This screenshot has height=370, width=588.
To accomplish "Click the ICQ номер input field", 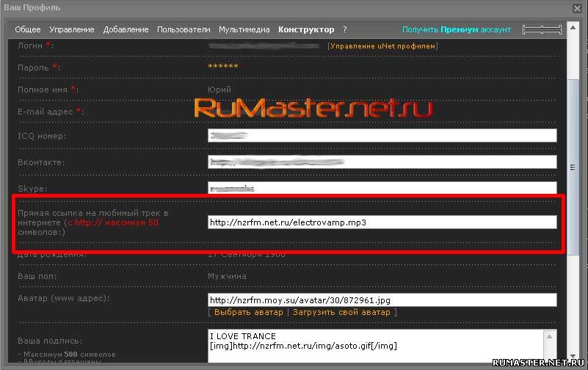I will [382, 136].
